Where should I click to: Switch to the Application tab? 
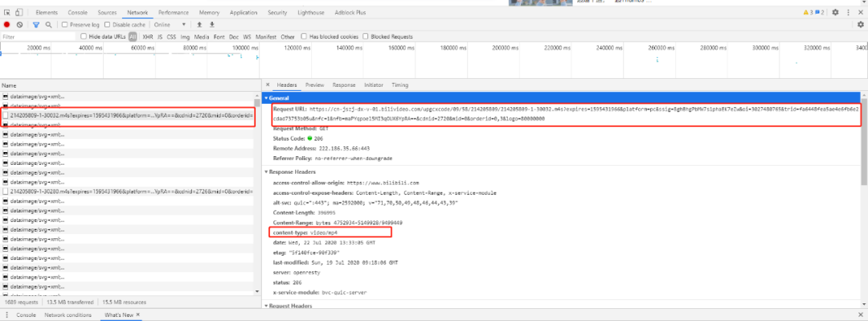pyautogui.click(x=244, y=12)
